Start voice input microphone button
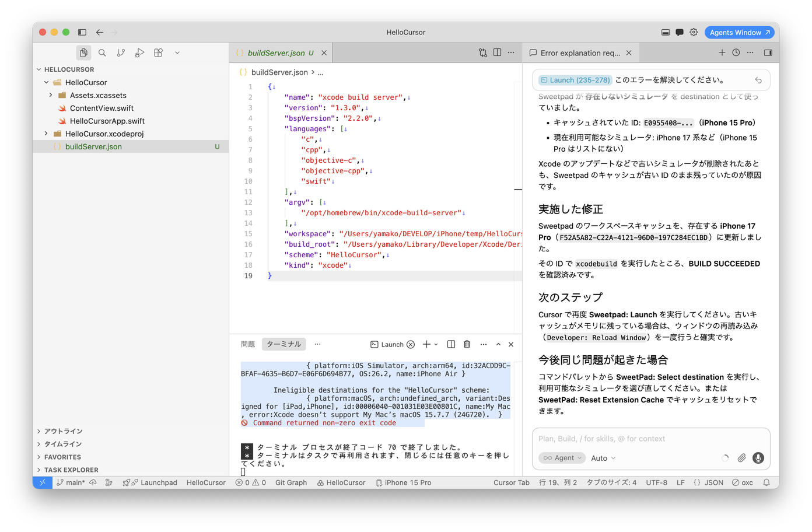Screen dimensions: 812x532 (x=758, y=458)
